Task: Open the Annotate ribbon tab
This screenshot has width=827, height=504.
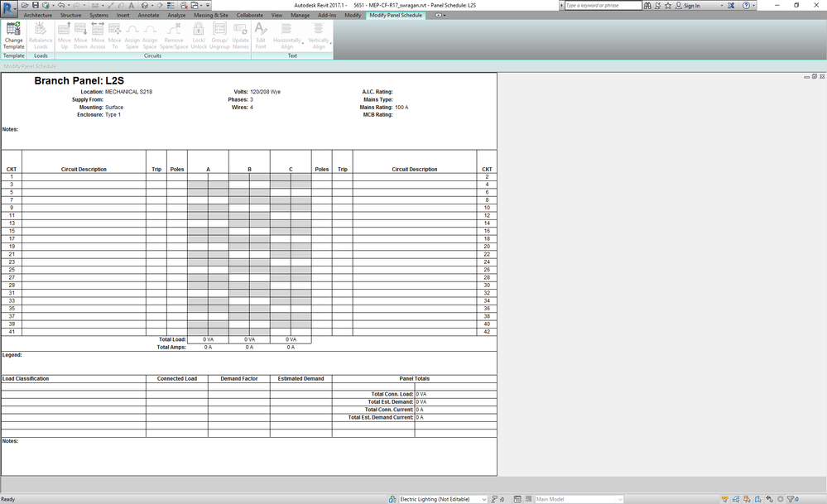Action: 148,15
